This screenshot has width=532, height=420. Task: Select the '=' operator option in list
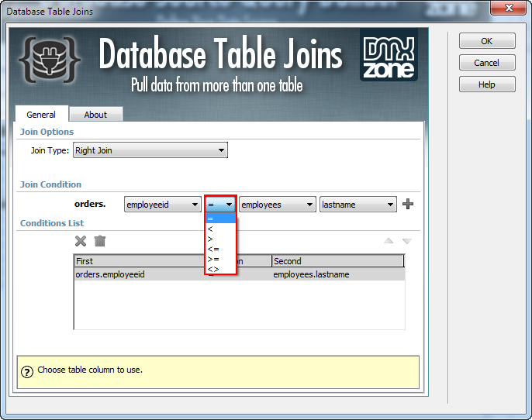tap(220, 219)
